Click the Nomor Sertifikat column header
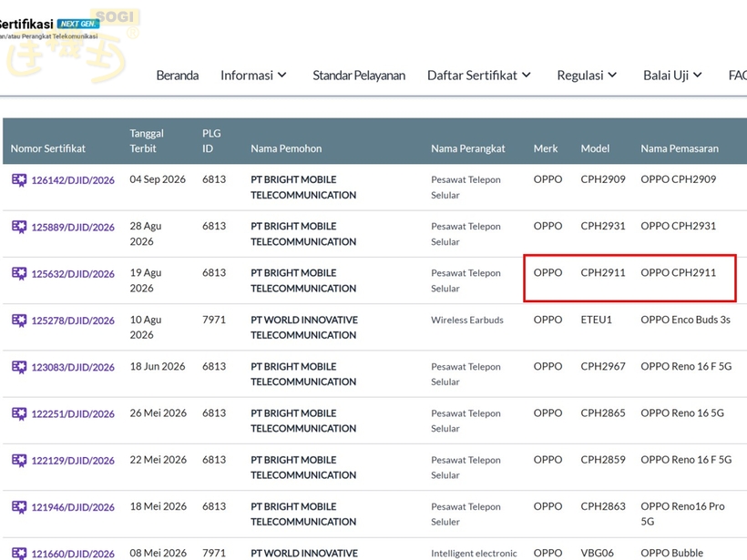The height and width of the screenshot is (560, 747). [47, 148]
